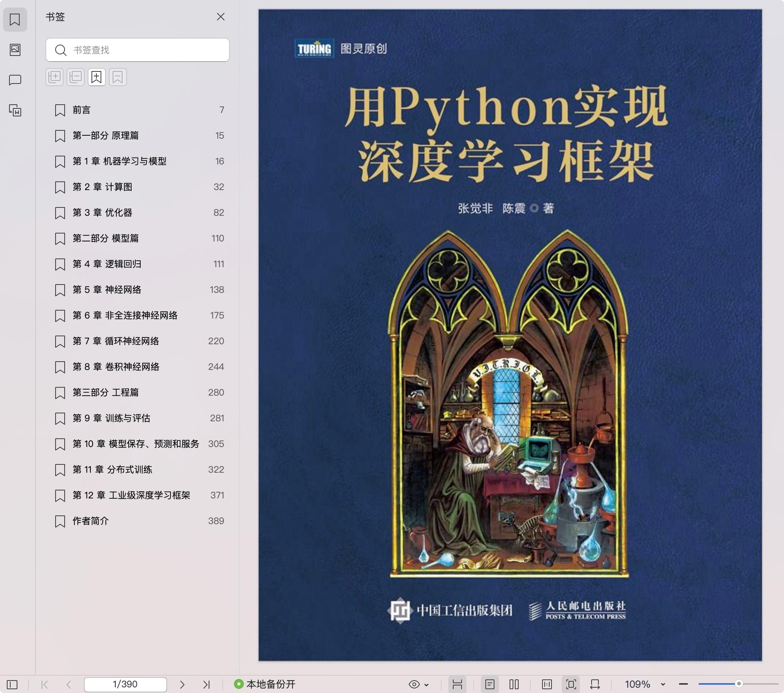Go to the first page
784x693 pixels.
click(x=45, y=685)
